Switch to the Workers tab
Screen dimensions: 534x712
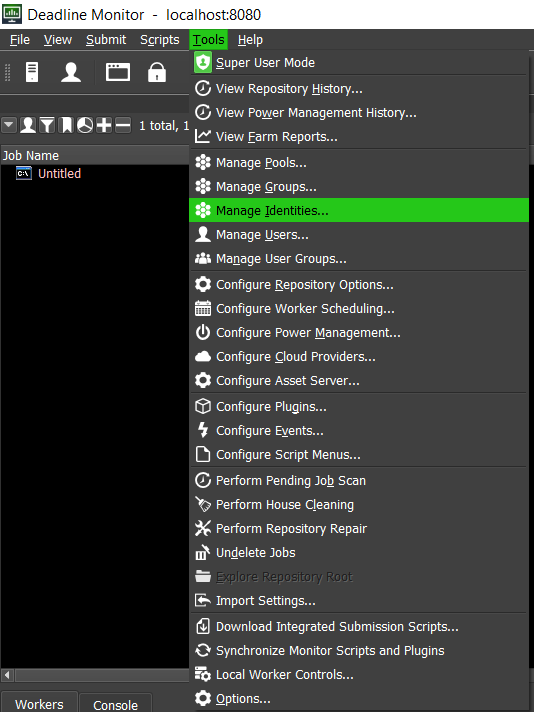click(x=39, y=703)
